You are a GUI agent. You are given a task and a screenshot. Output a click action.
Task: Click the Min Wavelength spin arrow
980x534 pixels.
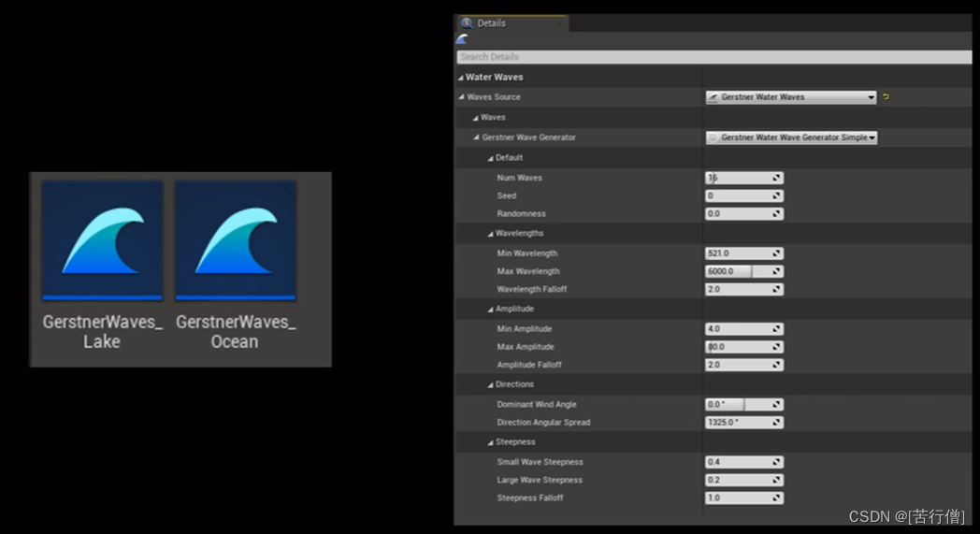click(777, 253)
